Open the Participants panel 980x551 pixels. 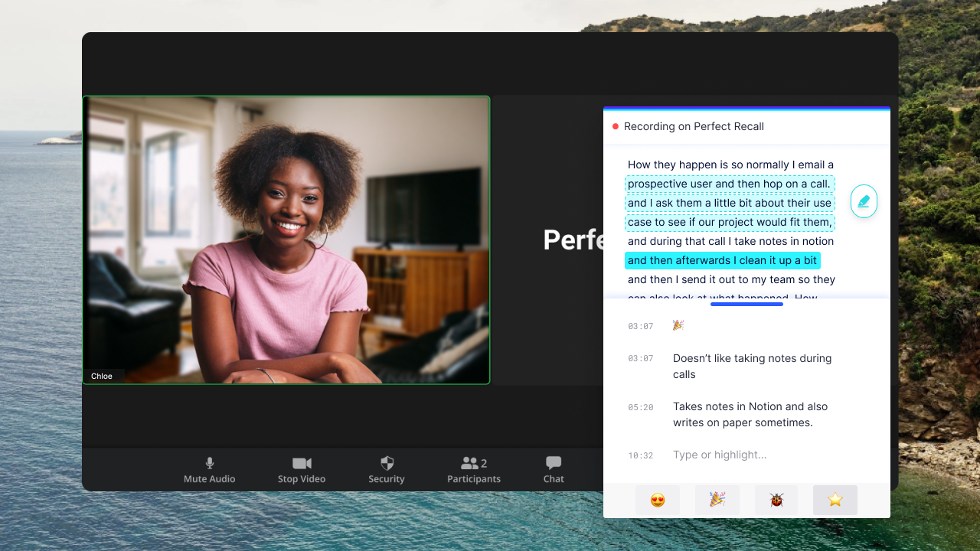[474, 470]
